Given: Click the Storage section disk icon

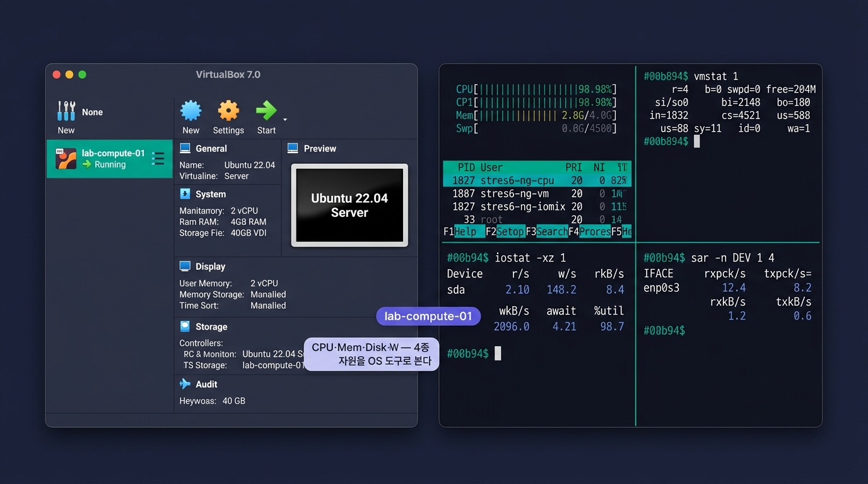Looking at the screenshot, I should click(185, 326).
